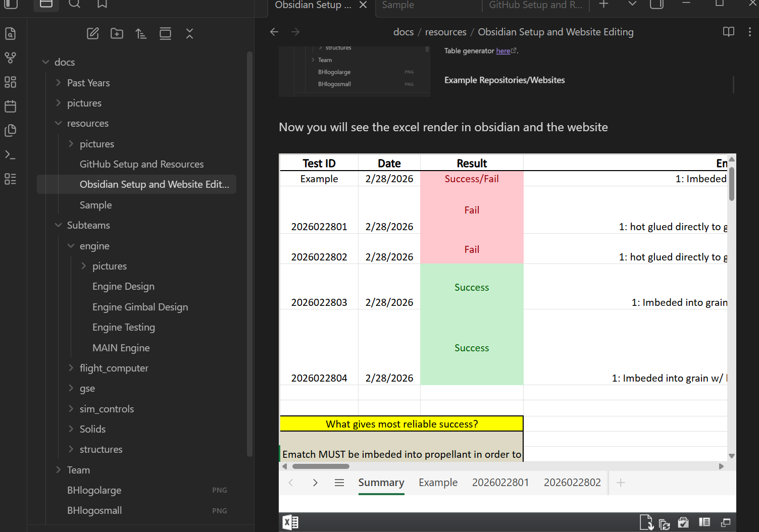Open the Engine Testing note
The width and height of the screenshot is (759, 532).
click(x=124, y=327)
